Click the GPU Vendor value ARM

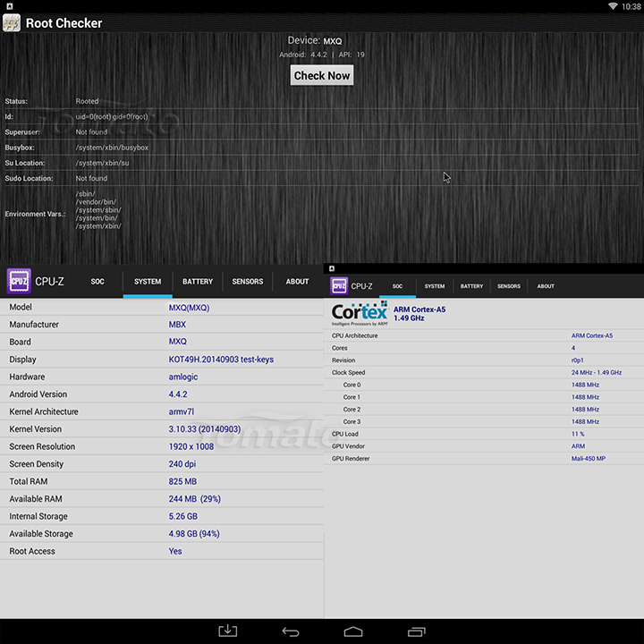[578, 446]
